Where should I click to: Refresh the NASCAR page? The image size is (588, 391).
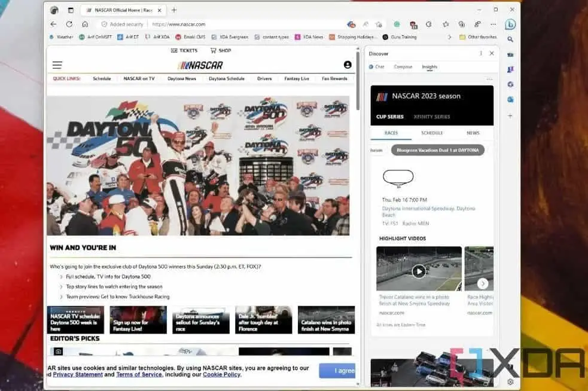tap(69, 25)
